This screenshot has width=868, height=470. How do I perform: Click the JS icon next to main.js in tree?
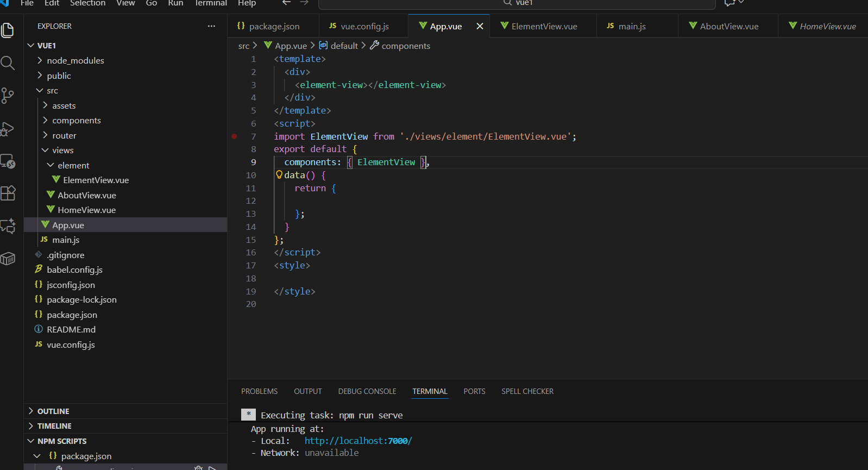click(x=44, y=239)
